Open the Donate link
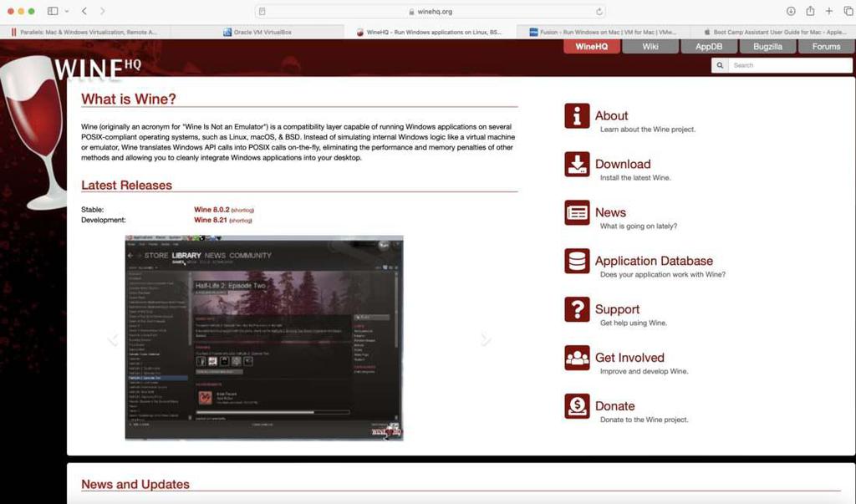This screenshot has height=504, width=856. tap(614, 406)
